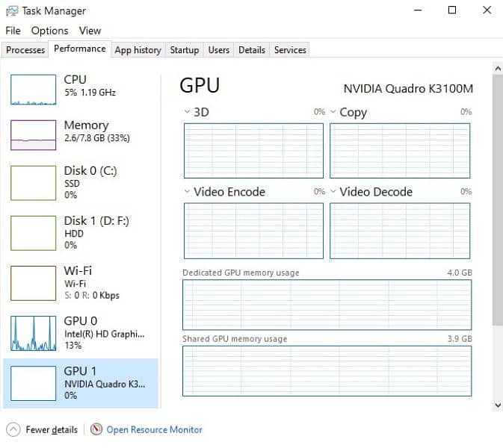The height and width of the screenshot is (448, 503).
Task: Open the Video Decode engine dropdown
Action: [x=333, y=192]
